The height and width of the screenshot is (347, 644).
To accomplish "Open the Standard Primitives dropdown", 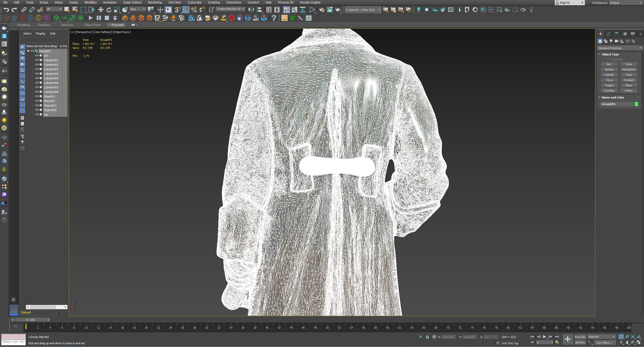I will [x=619, y=48].
